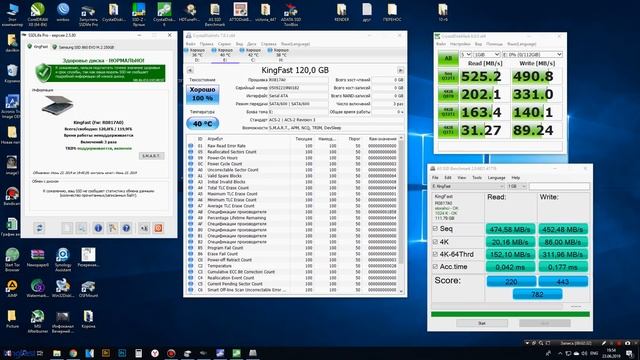Open the File menu in AS SSD Benchmark
640x360 pixels.
pos(435,178)
